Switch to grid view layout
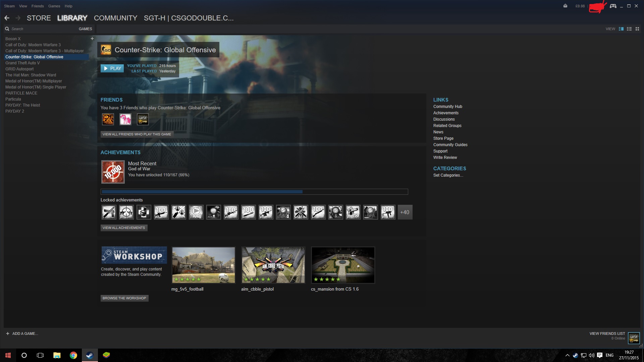 tap(637, 29)
